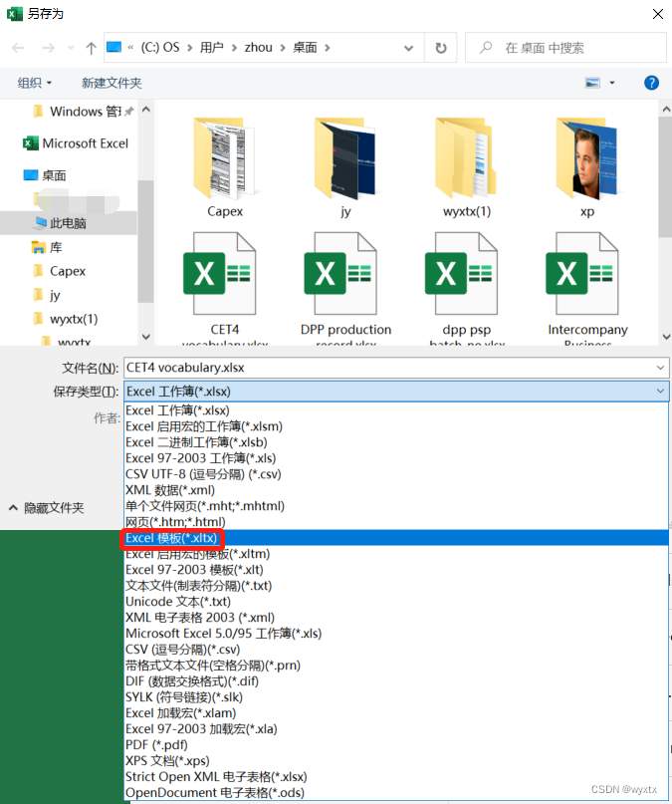672x804 pixels.
Task: Choose XML 电子表格 2003 format
Action: pyautogui.click(x=396, y=618)
